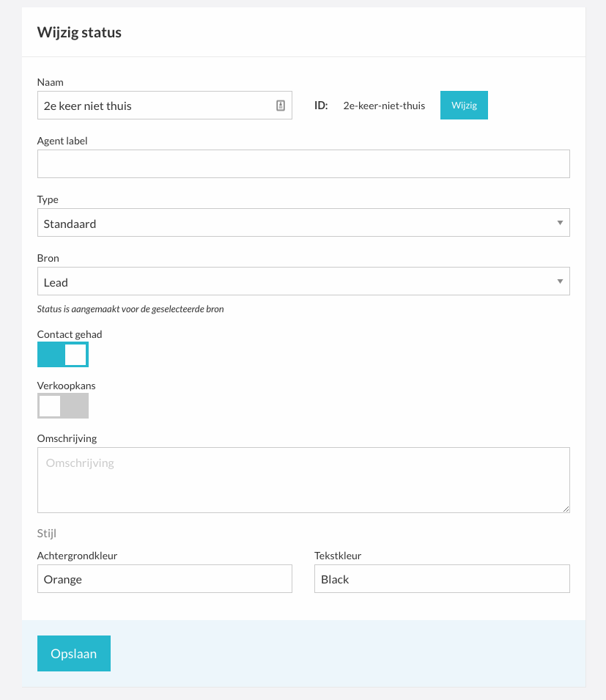Select the ID value 2e-keer-niet-thuis
This screenshot has height=700, width=606.
click(384, 106)
